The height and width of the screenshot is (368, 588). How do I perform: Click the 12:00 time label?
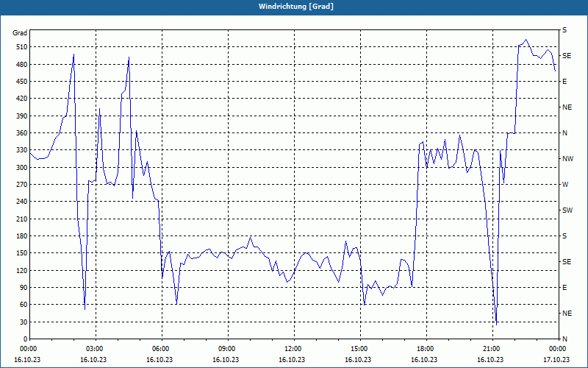click(293, 348)
